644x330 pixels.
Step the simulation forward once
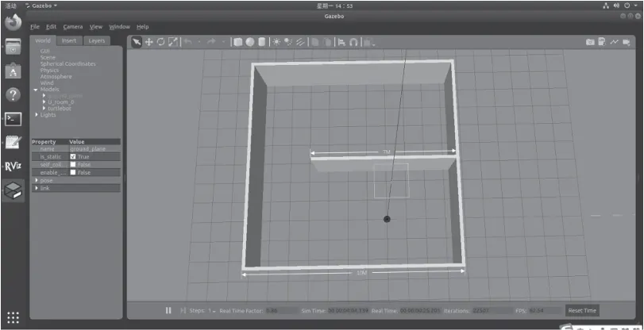[183, 310]
